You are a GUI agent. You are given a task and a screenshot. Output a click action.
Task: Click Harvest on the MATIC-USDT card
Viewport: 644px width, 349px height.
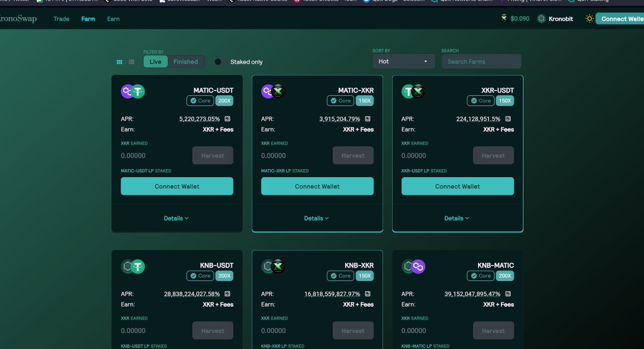coord(213,155)
